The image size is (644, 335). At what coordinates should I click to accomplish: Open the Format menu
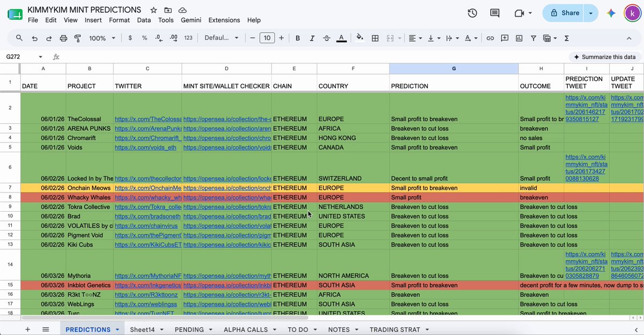pyautogui.click(x=119, y=20)
